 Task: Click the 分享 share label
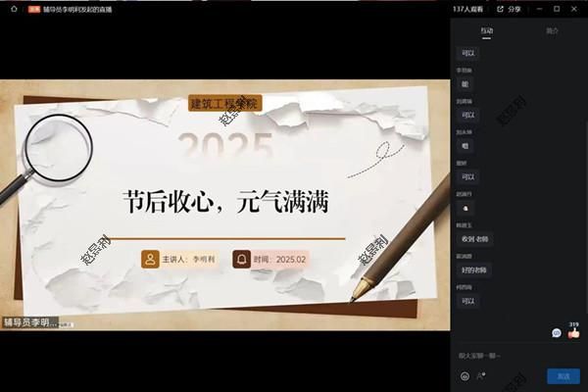coord(514,9)
